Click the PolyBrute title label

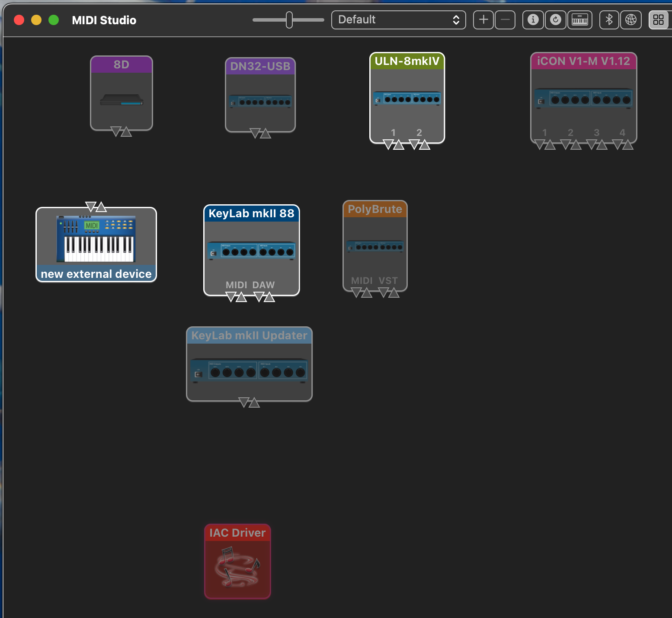[375, 209]
